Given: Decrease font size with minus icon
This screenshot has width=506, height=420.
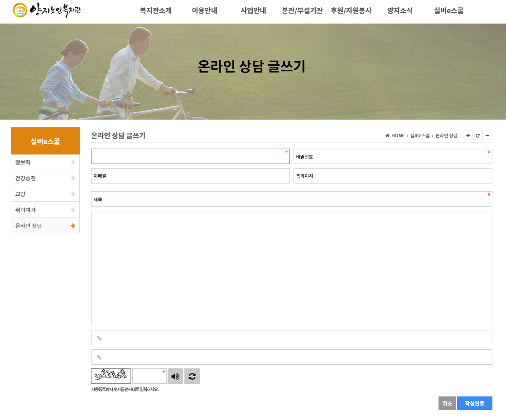Looking at the screenshot, I should [487, 135].
